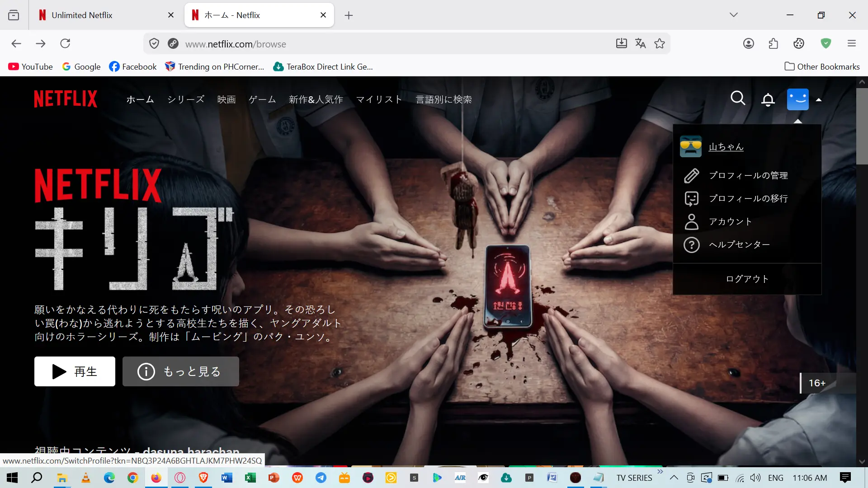This screenshot has height=488, width=868.
Task: Open 新作&人気作 section
Action: [316, 99]
